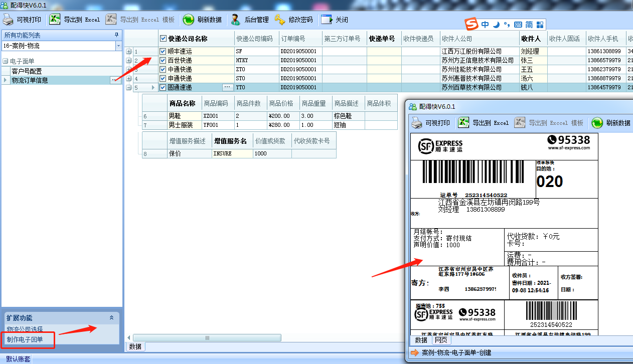Uncheck the 申通快递 row checkbox
The height and width of the screenshot is (364, 633).
[x=163, y=78]
